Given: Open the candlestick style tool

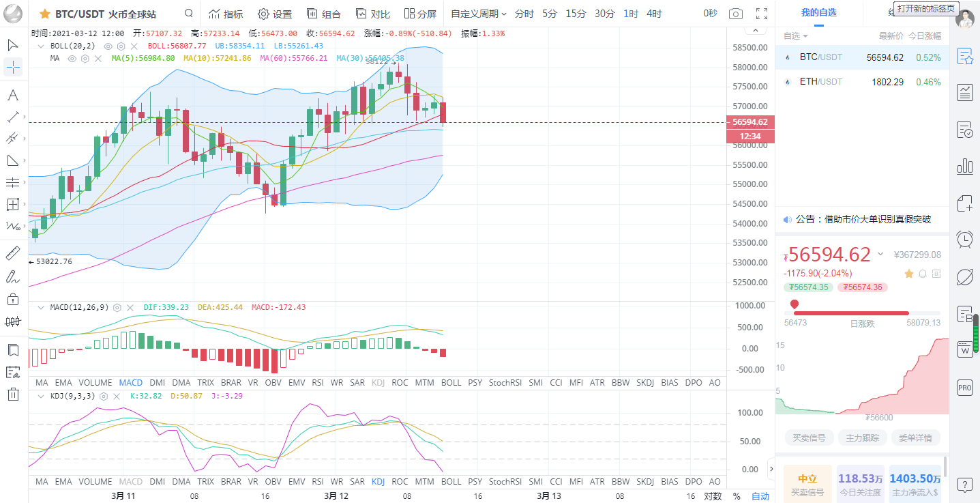Looking at the screenshot, I should (13, 321).
